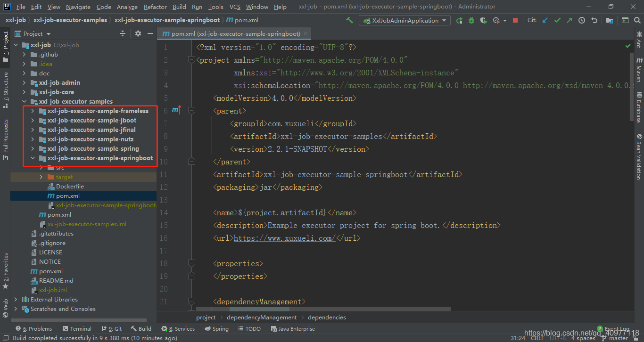Close the pom.xml editor tab
The height and width of the screenshot is (342, 644).
pos(305,33)
